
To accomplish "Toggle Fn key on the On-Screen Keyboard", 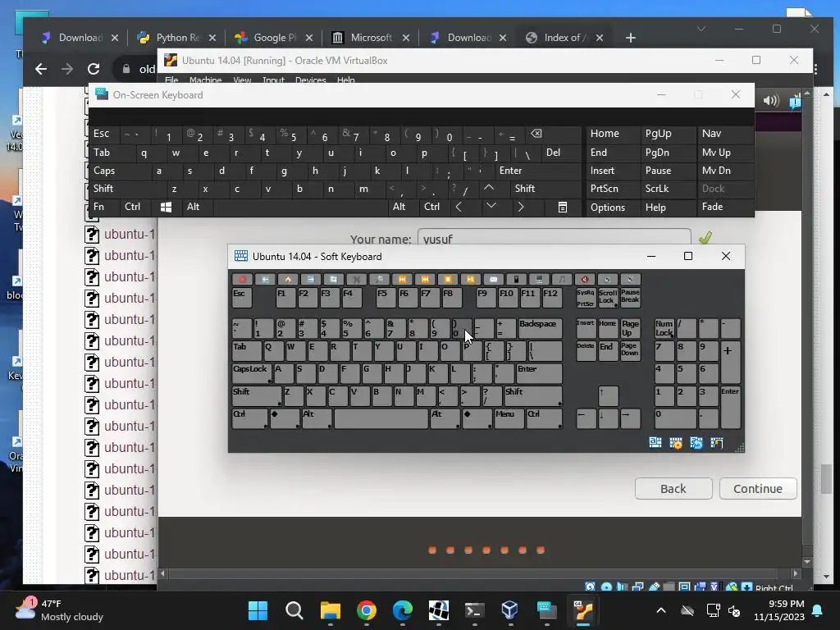I will coord(103,207).
